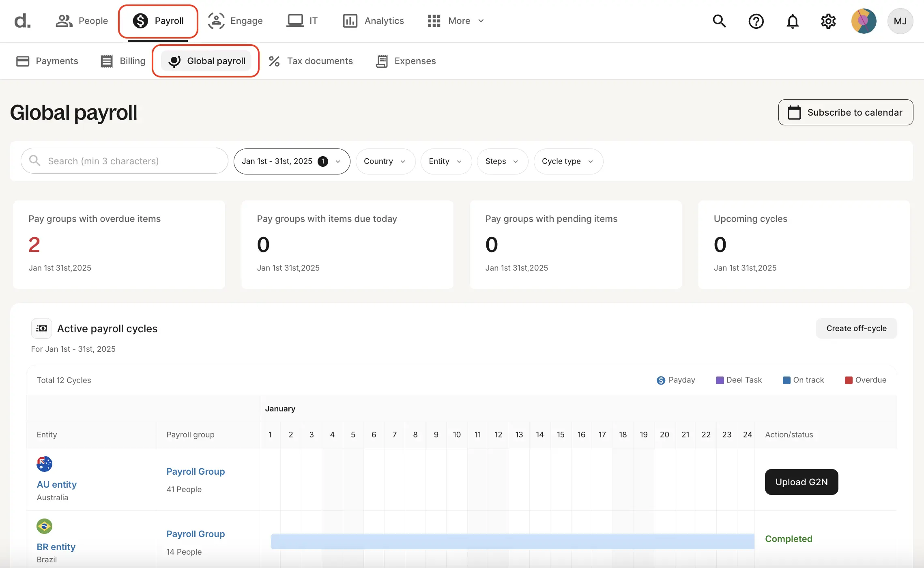Click the Subscribe to calendar button

click(845, 112)
